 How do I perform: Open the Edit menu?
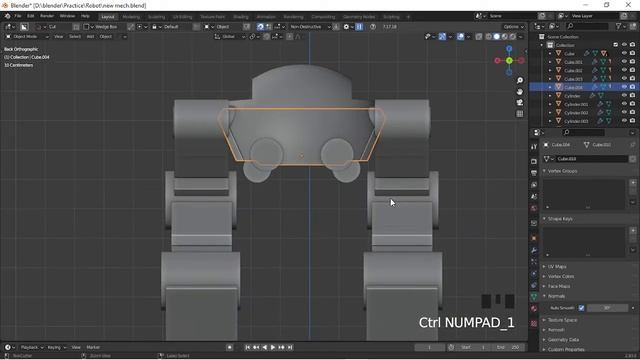point(31,16)
